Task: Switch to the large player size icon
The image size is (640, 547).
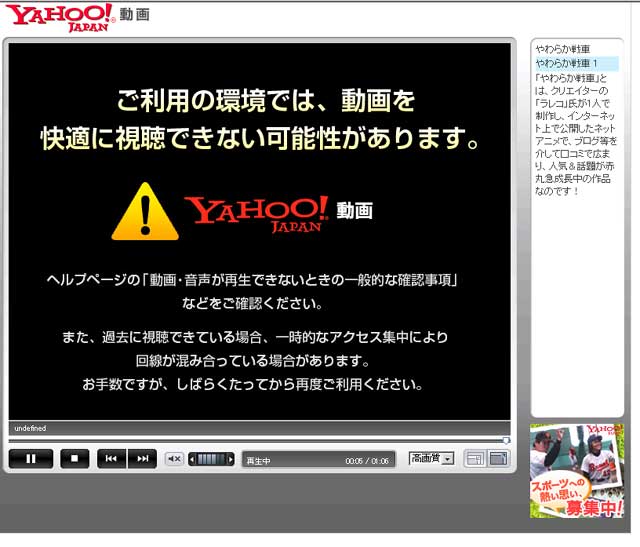Action: point(498,459)
